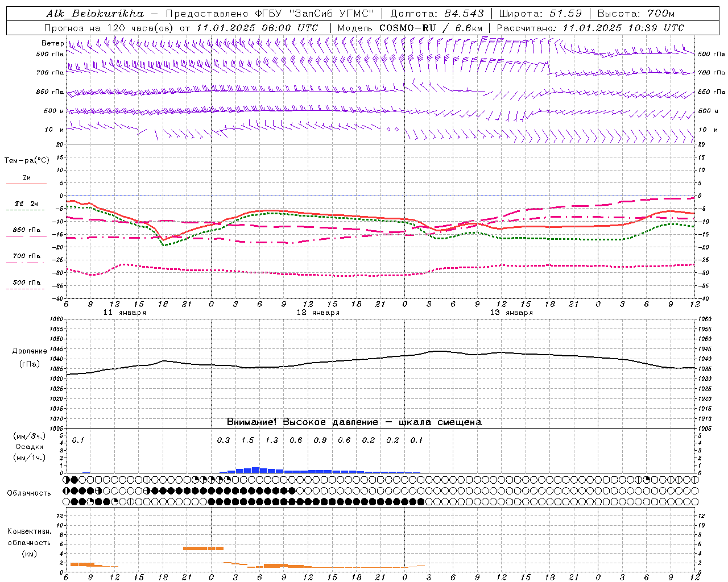728x582 pixels.
Task: Click the Облачность cloudiness label
Action: 29,493
